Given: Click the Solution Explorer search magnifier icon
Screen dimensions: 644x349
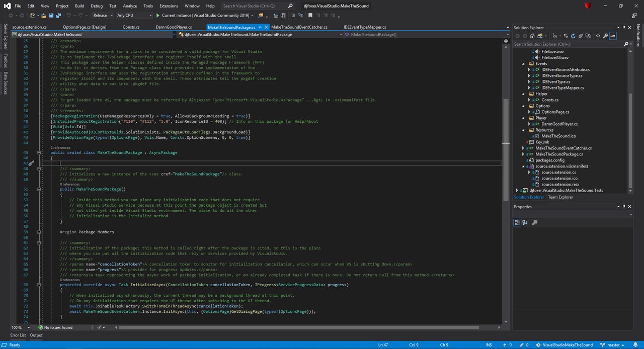Looking at the screenshot, I should (x=626, y=44).
